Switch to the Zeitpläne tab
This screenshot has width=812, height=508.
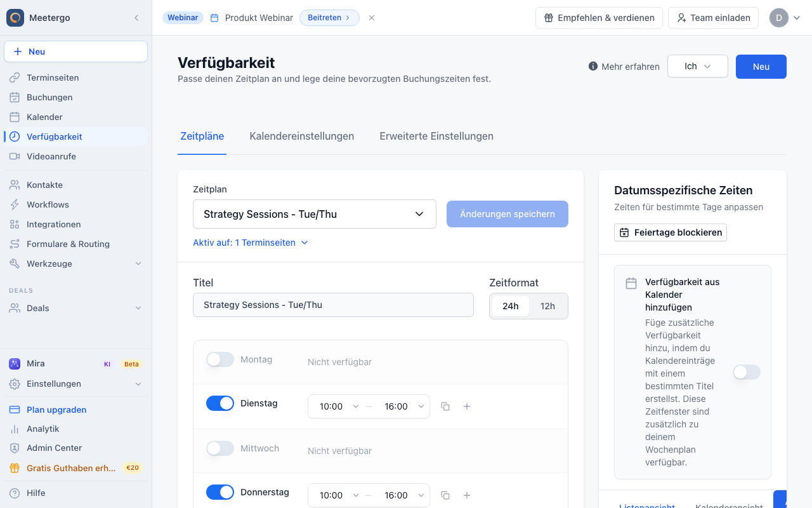(x=202, y=136)
